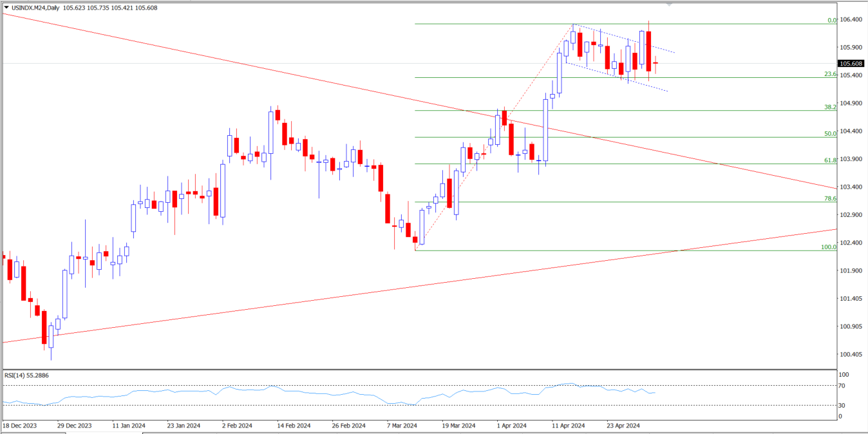This screenshot has height=434, width=868.
Task: Click the 78.6 Fibonacci level label
Action: click(830, 198)
